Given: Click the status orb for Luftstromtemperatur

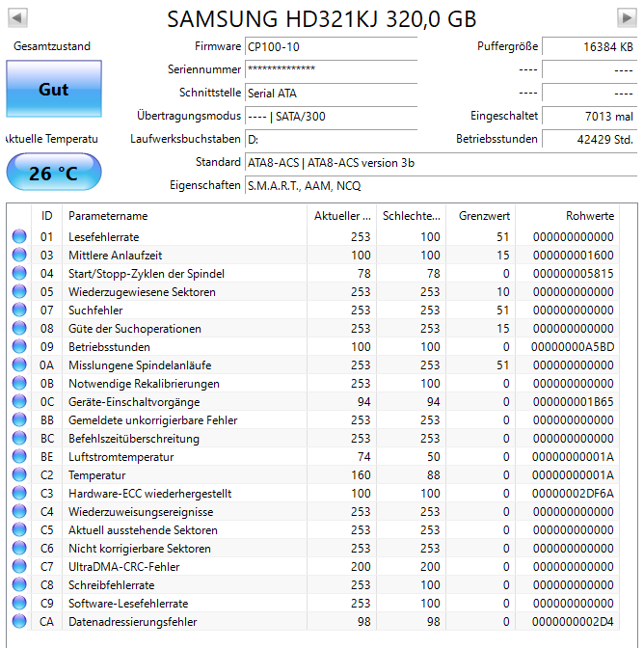Looking at the screenshot, I should click(19, 456).
